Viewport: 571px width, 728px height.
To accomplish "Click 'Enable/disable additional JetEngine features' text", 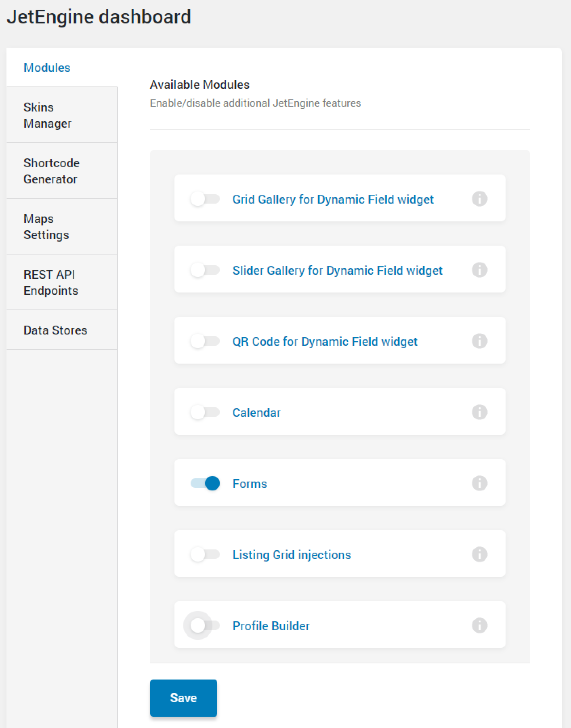I will click(255, 103).
